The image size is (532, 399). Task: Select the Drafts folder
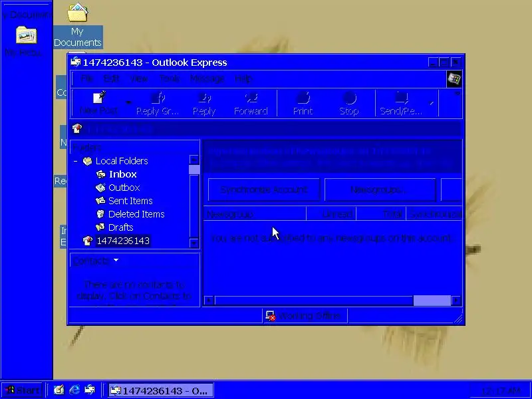click(120, 227)
